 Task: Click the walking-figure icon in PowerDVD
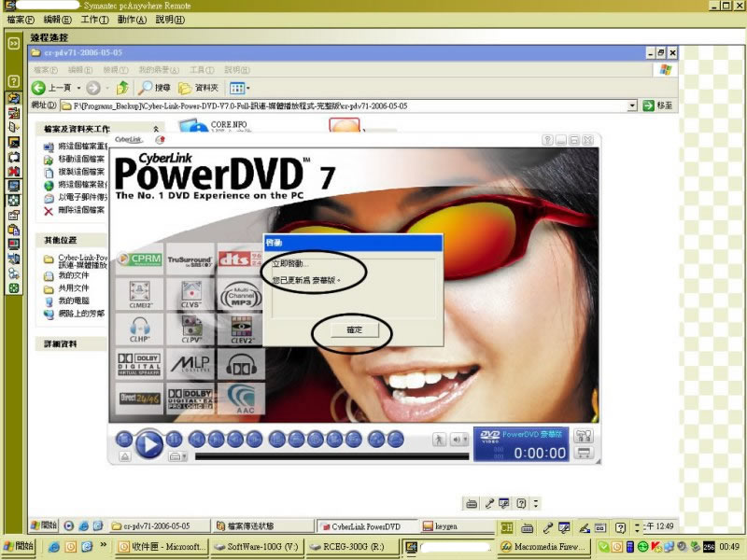[x=439, y=439]
